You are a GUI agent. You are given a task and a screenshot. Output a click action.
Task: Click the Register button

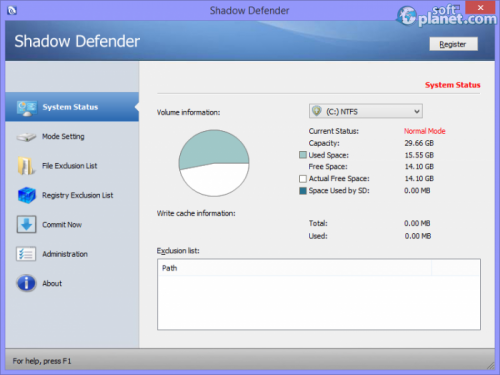[453, 44]
